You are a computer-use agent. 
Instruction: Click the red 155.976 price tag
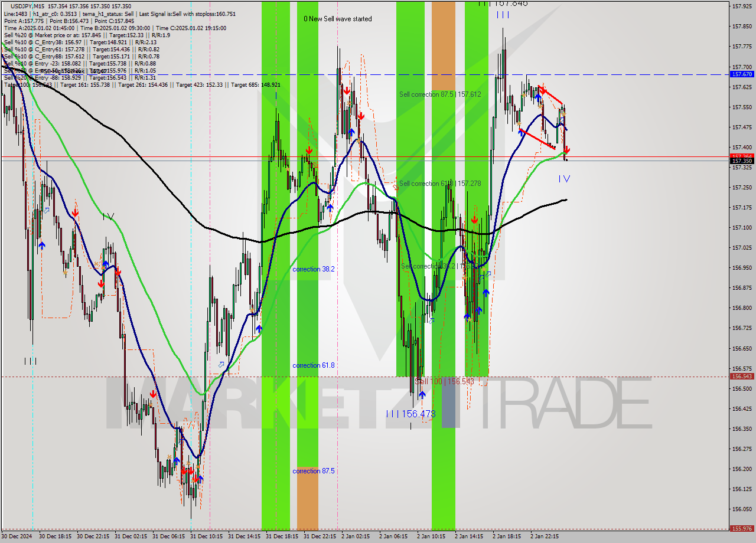pyautogui.click(x=742, y=528)
